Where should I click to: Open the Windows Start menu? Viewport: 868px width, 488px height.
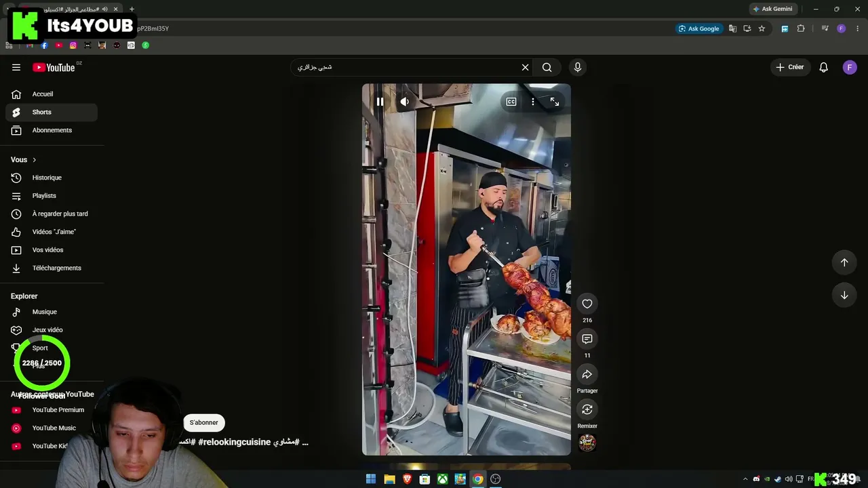[371, 479]
